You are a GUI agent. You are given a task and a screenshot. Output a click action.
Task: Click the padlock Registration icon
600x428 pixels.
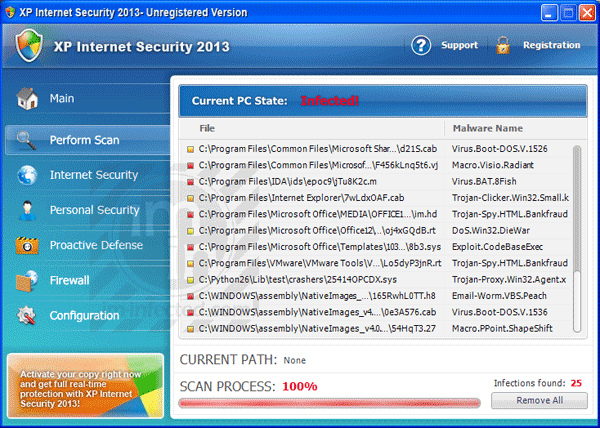coord(503,46)
